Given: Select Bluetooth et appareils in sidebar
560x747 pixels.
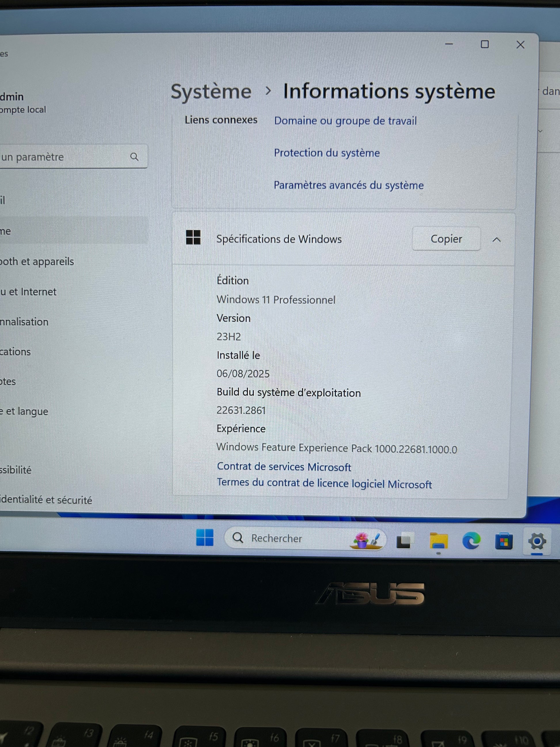Looking at the screenshot, I should [37, 261].
